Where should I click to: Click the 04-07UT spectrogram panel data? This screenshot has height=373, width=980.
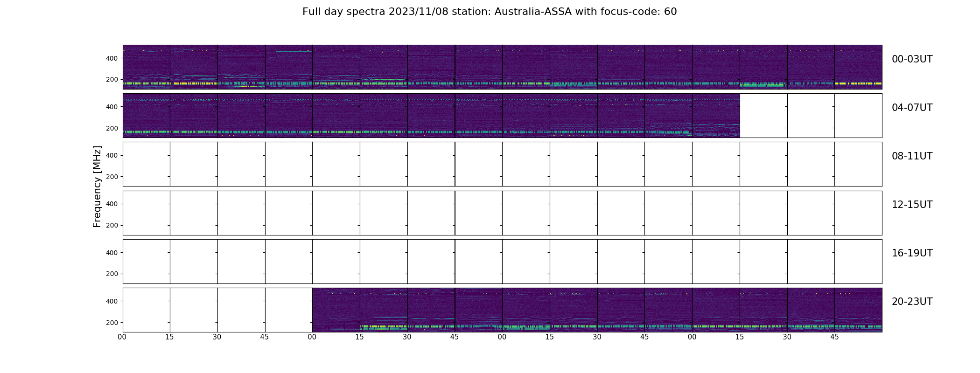tap(431, 116)
